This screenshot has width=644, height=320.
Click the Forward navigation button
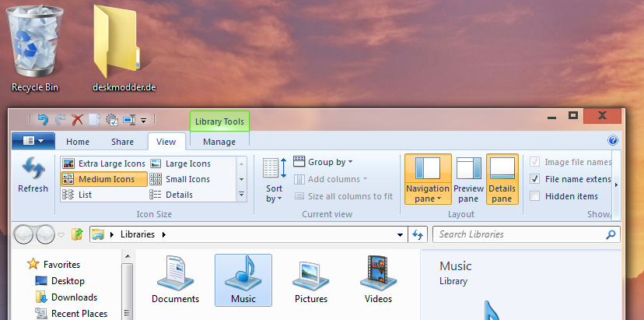(45, 234)
